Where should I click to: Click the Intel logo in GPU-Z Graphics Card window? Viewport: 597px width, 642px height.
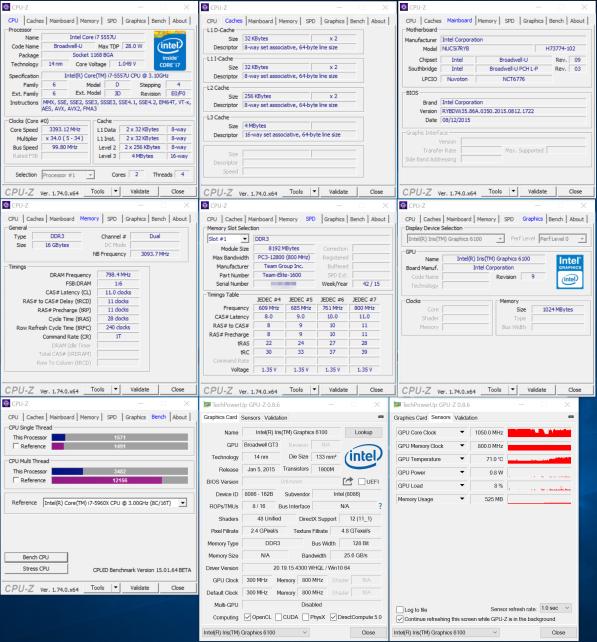tap(363, 456)
